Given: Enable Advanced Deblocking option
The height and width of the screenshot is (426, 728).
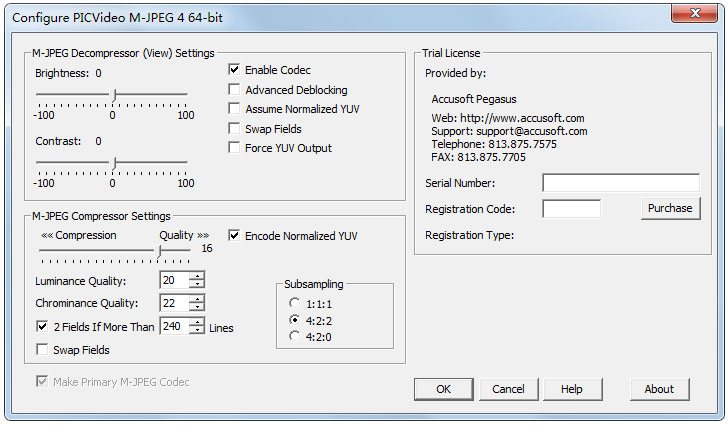Looking at the screenshot, I should pyautogui.click(x=234, y=90).
